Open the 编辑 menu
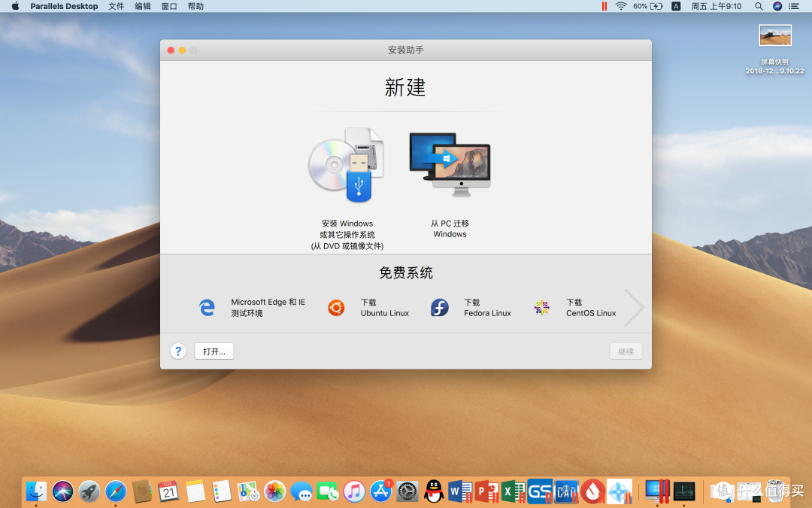This screenshot has width=812, height=508. click(x=142, y=6)
